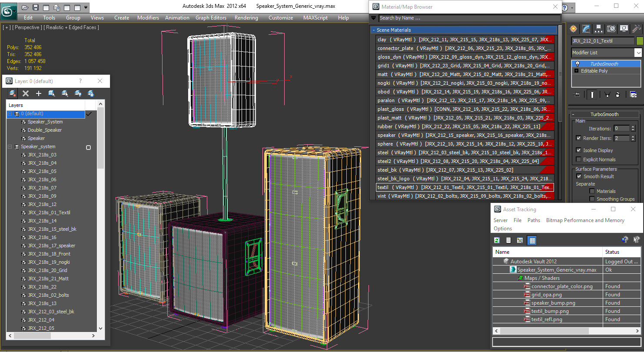Toggle the Render Iters checkbox
This screenshot has height=352, width=644.
[578, 138]
